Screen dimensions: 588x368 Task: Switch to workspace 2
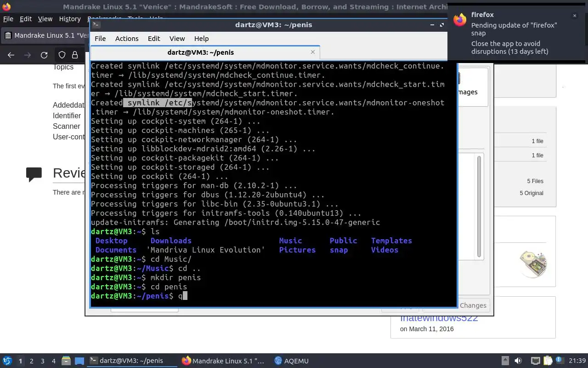point(32,361)
